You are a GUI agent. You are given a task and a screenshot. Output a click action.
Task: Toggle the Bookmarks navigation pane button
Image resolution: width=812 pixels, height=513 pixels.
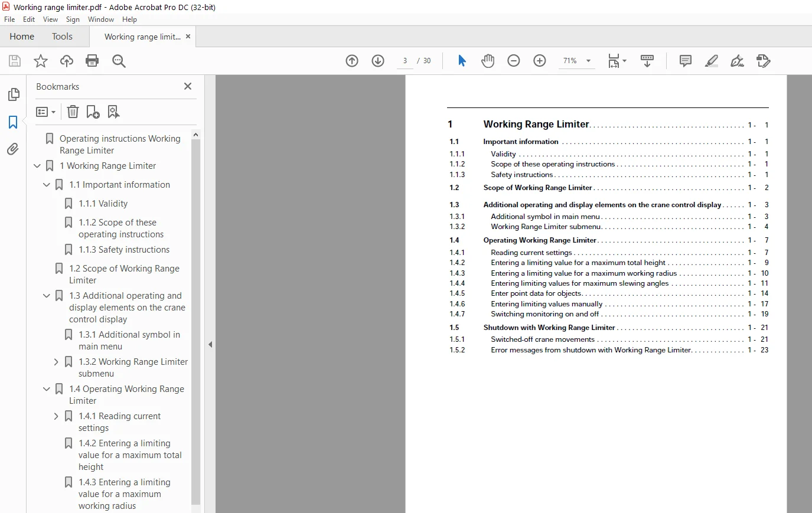tap(13, 122)
